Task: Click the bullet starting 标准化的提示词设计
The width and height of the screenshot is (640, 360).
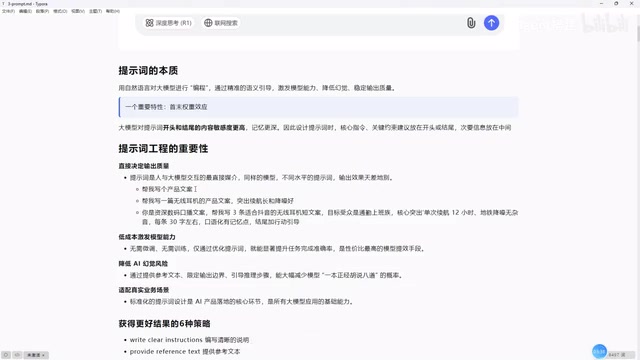Action: click(242, 302)
